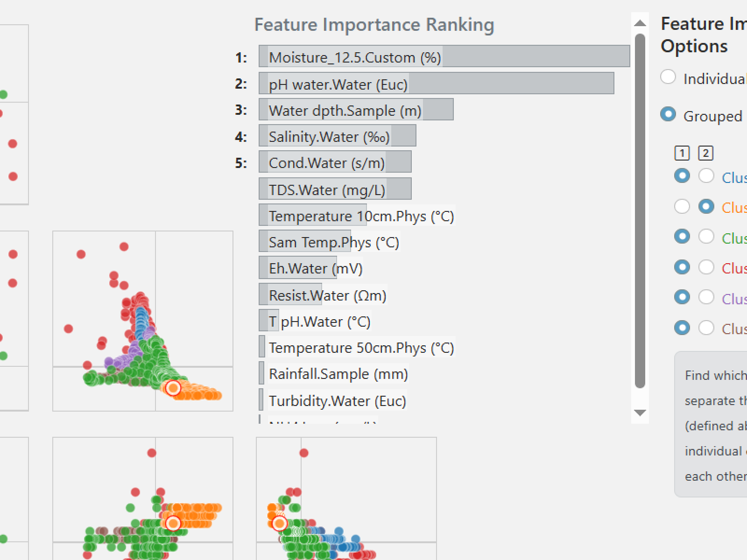Click the feature list scroll-down arrow
This screenshot has height=560, width=747.
(640, 413)
